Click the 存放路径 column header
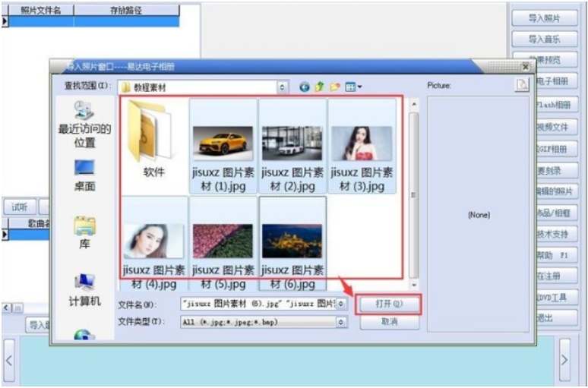This screenshot has width=588, height=388. click(126, 11)
